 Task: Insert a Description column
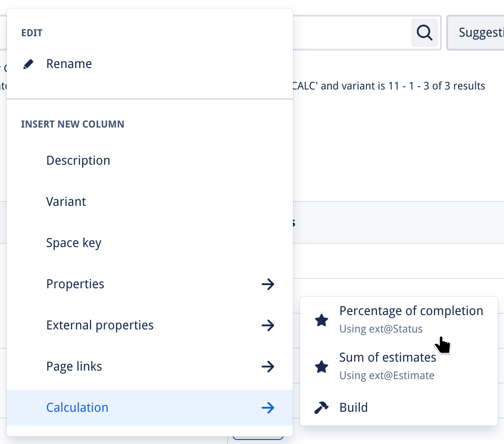point(78,161)
